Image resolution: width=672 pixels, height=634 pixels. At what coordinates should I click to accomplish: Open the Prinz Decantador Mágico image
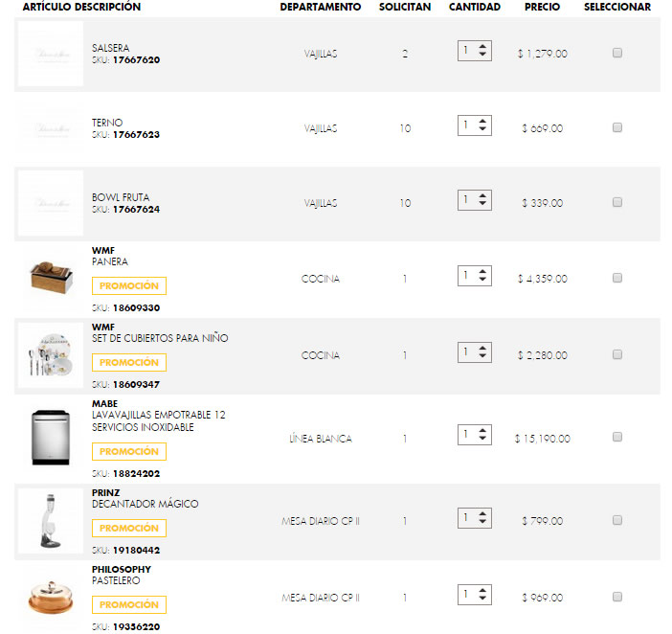point(50,521)
